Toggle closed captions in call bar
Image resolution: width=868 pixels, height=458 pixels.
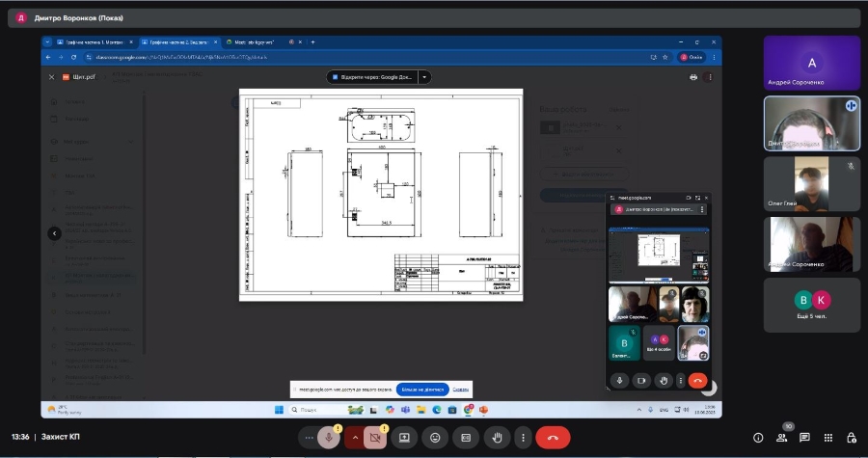(x=466, y=437)
